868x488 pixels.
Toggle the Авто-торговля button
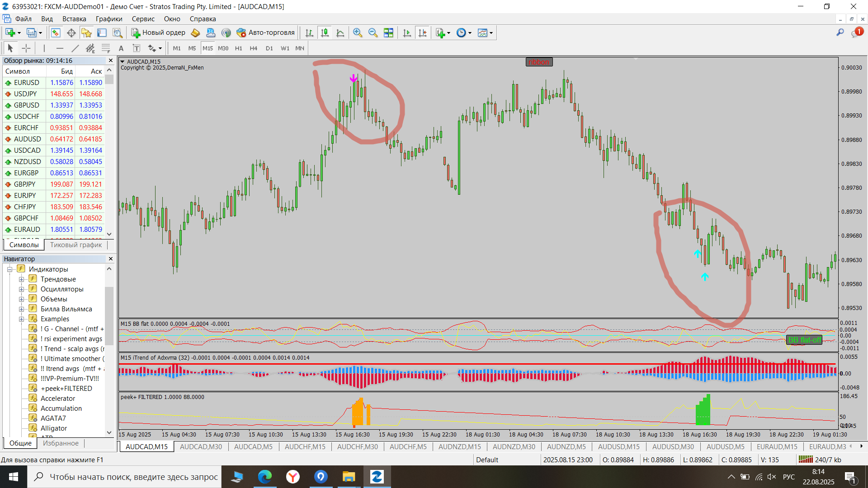point(266,33)
